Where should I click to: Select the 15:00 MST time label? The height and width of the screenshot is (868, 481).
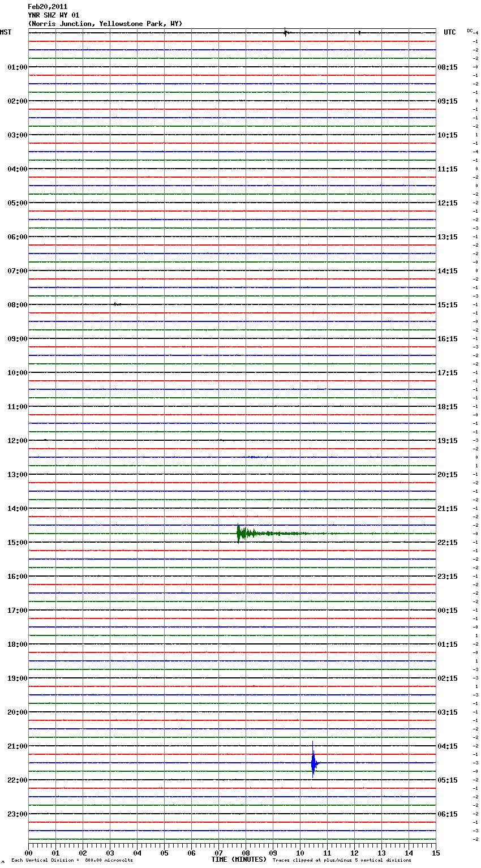18,543
